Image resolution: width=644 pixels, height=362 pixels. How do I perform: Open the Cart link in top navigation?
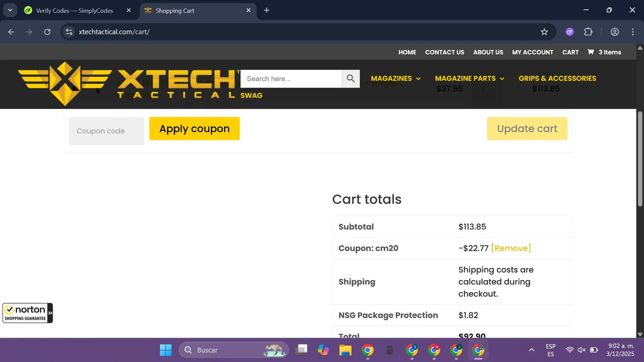click(x=570, y=52)
